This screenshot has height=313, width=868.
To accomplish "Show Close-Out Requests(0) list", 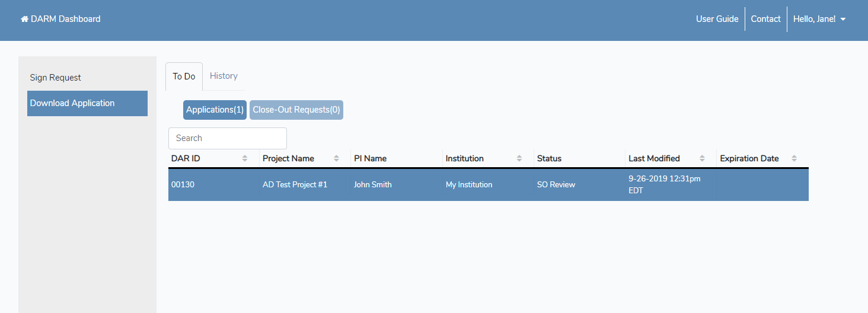I will tap(296, 110).
